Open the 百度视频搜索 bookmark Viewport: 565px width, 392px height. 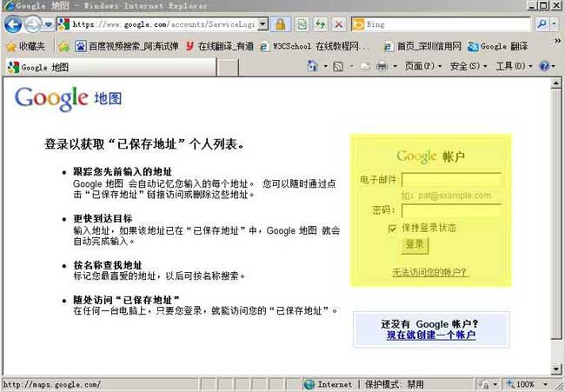(x=127, y=46)
